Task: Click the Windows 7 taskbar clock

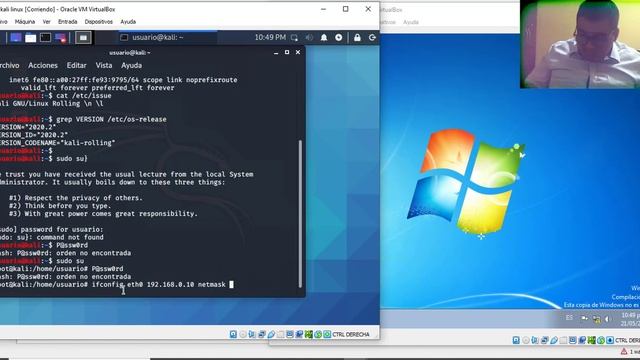Action: click(630, 319)
